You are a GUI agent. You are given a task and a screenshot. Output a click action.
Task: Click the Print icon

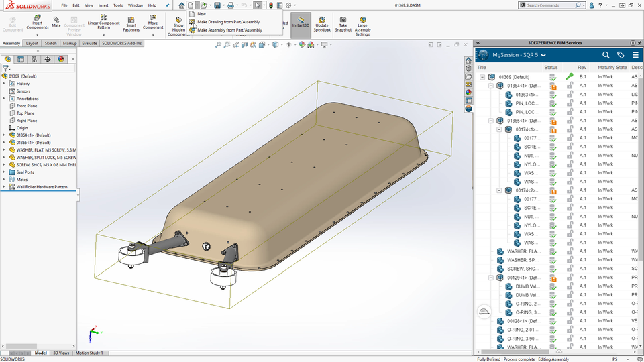coord(231,5)
